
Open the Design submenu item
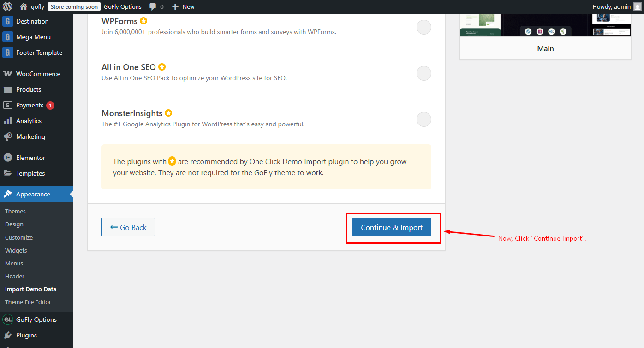click(14, 224)
